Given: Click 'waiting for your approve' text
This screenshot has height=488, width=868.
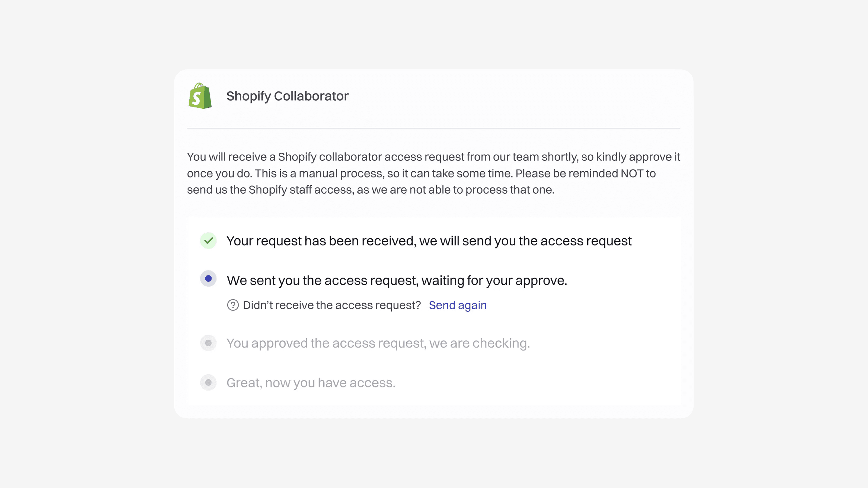Looking at the screenshot, I should [x=494, y=280].
